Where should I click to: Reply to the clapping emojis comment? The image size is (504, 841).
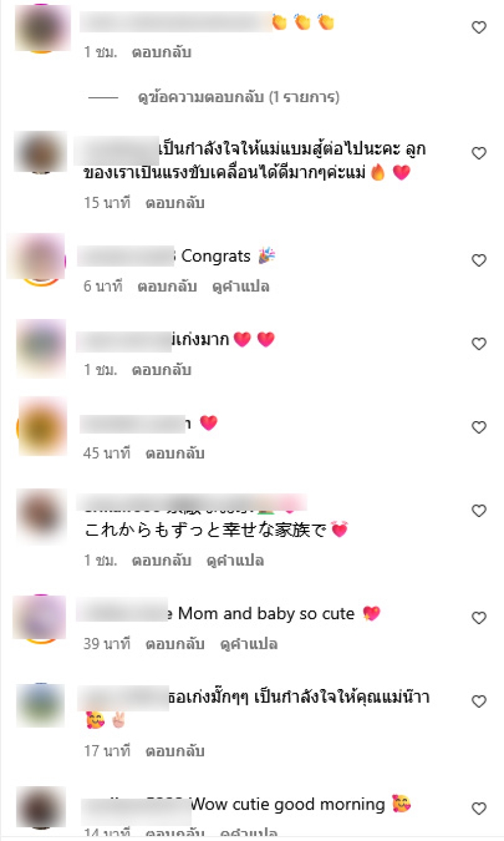(161, 52)
